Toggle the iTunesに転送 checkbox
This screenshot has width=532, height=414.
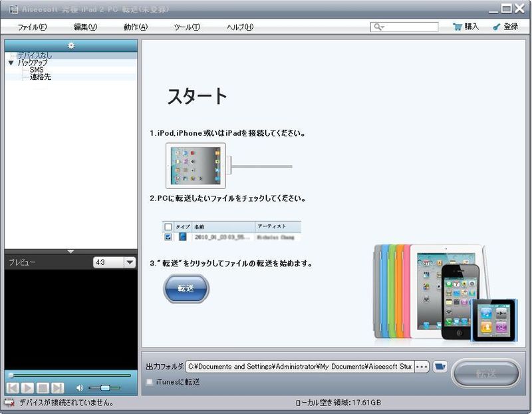149,382
